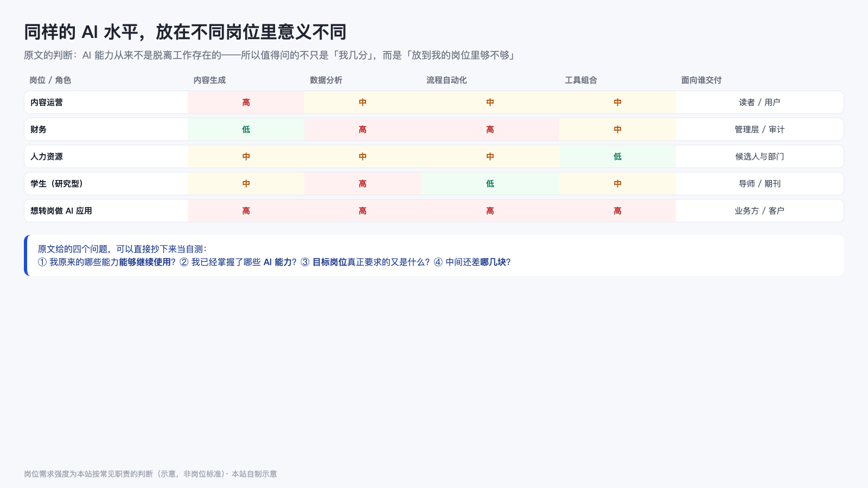
Task: Click 内容运营's 内容生成 cell marked 高
Action: click(246, 102)
